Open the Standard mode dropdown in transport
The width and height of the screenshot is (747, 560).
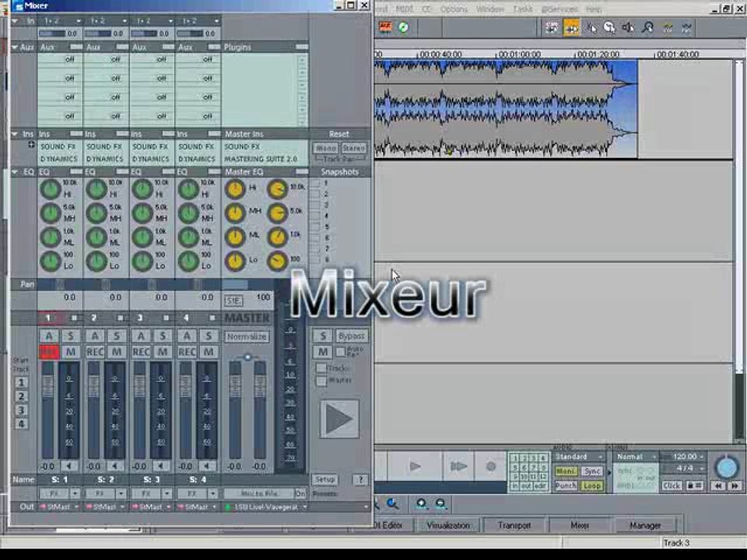580,457
